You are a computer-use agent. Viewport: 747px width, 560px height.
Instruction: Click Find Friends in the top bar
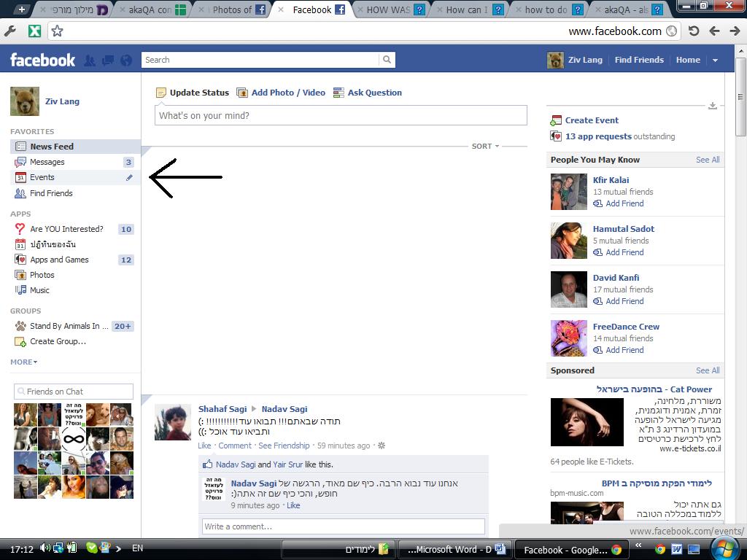pos(639,60)
